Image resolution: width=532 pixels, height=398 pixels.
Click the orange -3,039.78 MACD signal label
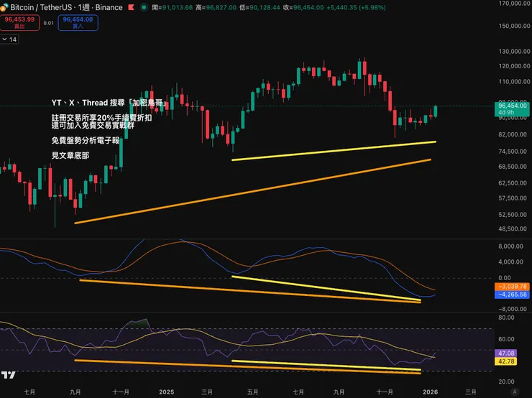[512, 287]
